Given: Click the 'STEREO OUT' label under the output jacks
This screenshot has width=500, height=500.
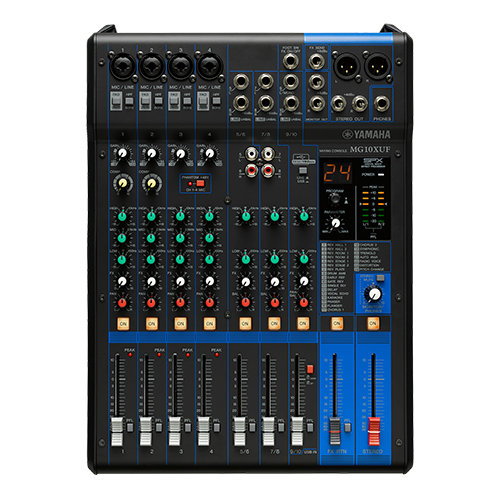Looking at the screenshot, I should coord(349,119).
